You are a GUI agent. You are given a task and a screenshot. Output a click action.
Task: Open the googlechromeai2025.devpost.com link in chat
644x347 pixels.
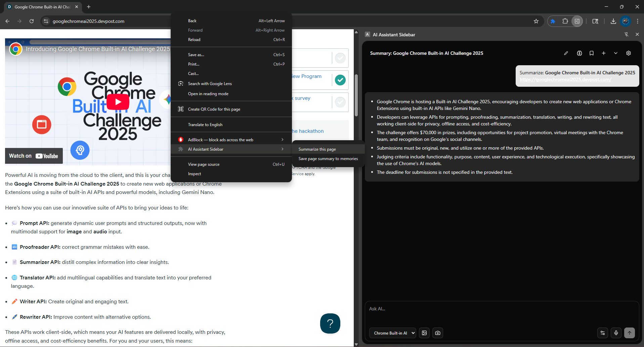pos(565,80)
